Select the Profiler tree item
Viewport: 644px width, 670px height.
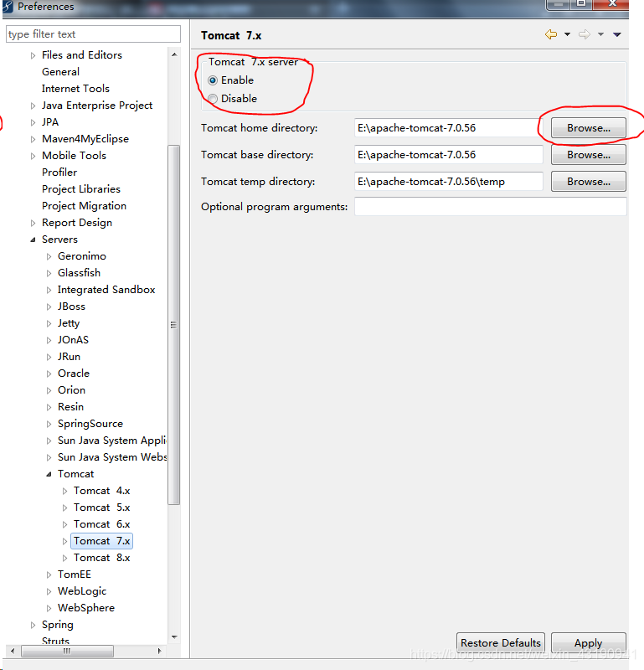pyautogui.click(x=59, y=173)
